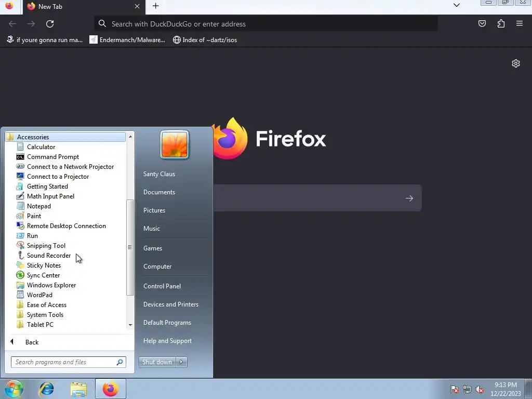Viewport: 532px width, 399px height.
Task: Open the Firefox extensions puzzle icon
Action: click(x=501, y=24)
